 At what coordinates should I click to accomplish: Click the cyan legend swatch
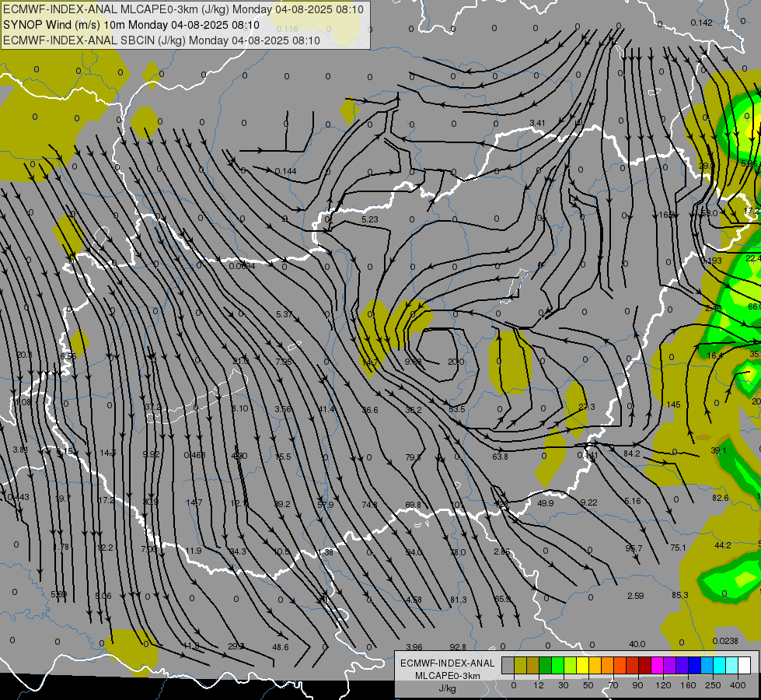coord(720,665)
